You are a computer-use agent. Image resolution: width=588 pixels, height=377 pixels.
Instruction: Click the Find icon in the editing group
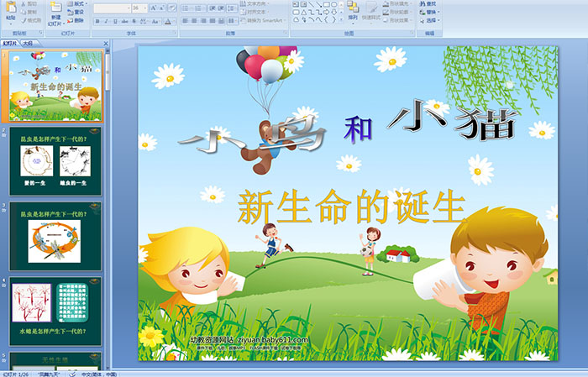click(430, 4)
